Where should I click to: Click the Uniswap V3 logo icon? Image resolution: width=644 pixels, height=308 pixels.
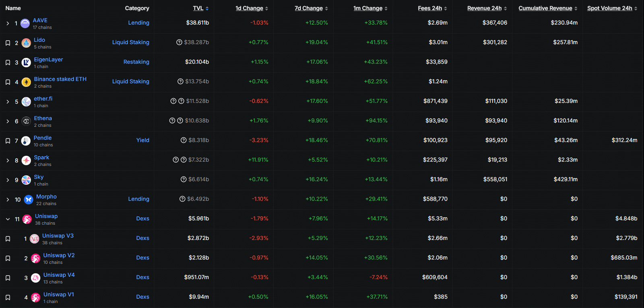pyautogui.click(x=35, y=239)
